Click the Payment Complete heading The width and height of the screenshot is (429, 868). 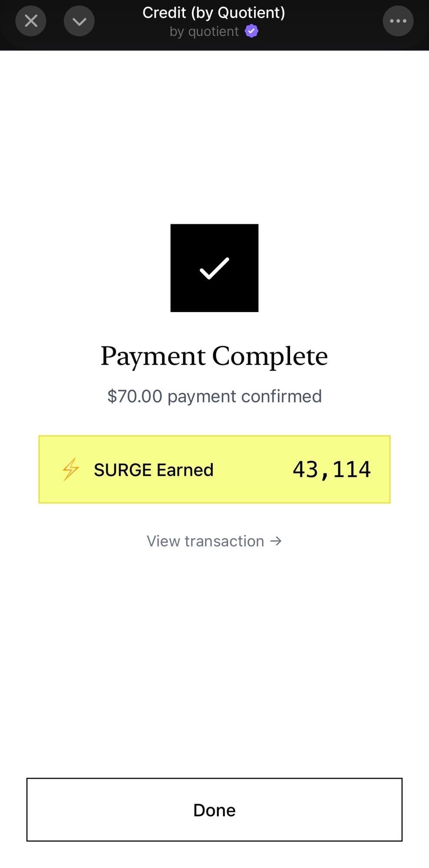pos(214,356)
